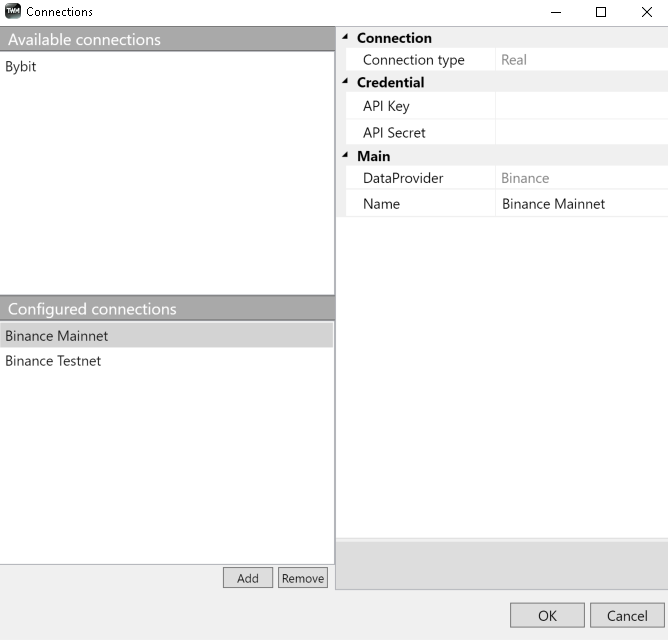Image resolution: width=668 pixels, height=640 pixels.
Task: Select Bybit in Available connections
Action: [166, 66]
